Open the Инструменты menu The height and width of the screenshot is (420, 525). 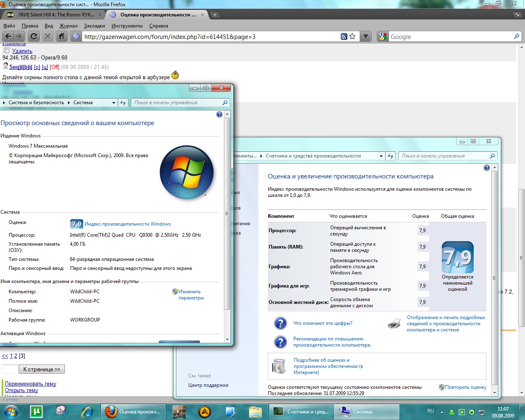[127, 26]
